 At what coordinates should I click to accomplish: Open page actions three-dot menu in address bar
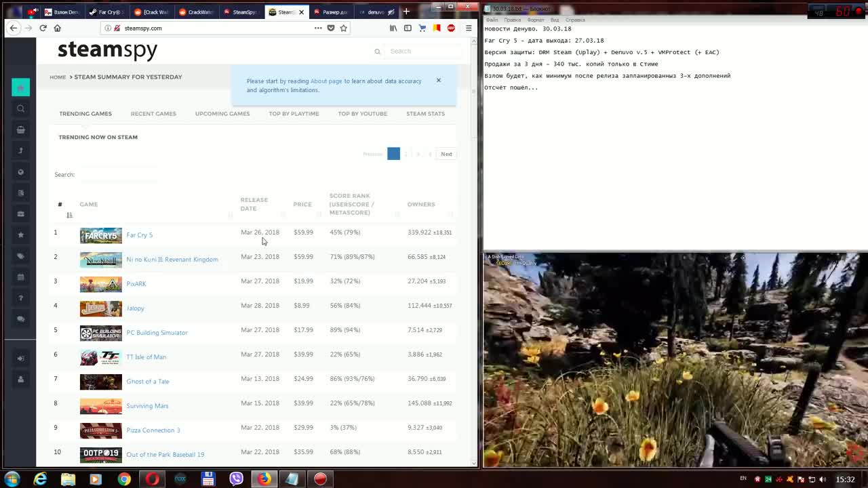coord(317,28)
